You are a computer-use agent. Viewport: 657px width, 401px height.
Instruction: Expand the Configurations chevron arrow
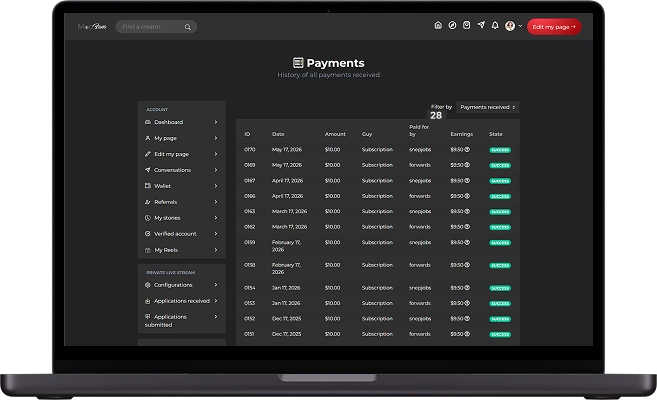pyautogui.click(x=216, y=285)
